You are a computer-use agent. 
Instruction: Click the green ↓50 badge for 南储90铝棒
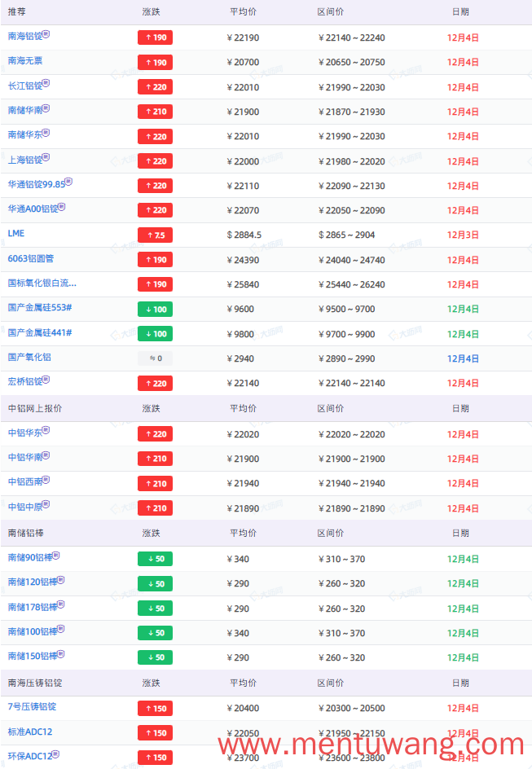pyautogui.click(x=156, y=559)
